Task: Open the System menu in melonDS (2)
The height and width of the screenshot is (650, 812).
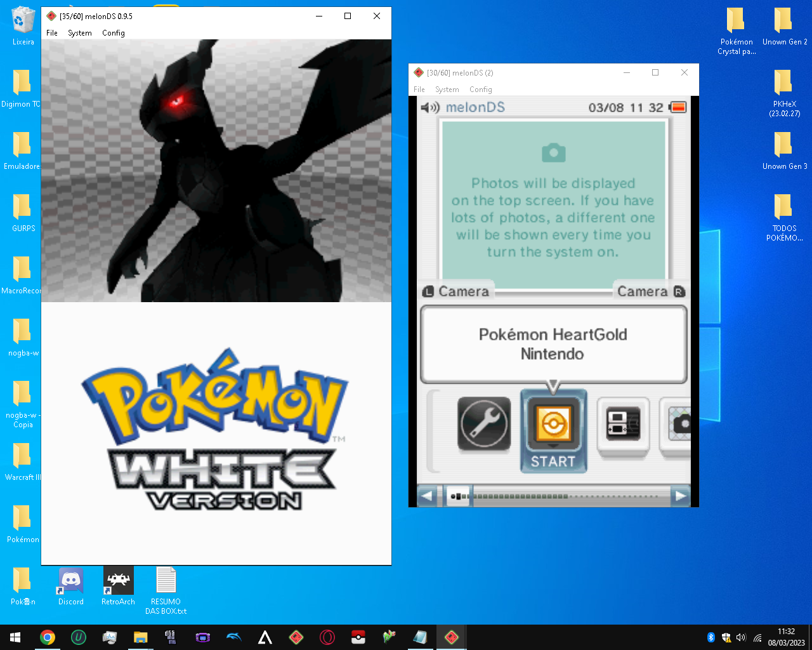Action: click(447, 90)
